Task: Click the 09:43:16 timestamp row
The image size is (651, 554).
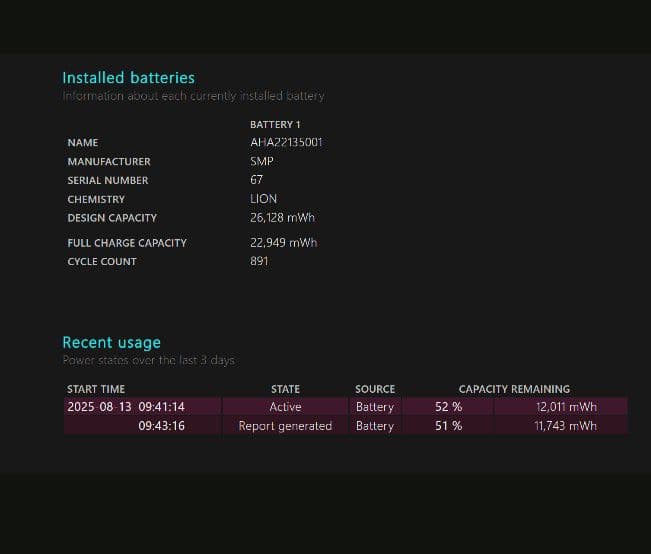Action: click(161, 426)
